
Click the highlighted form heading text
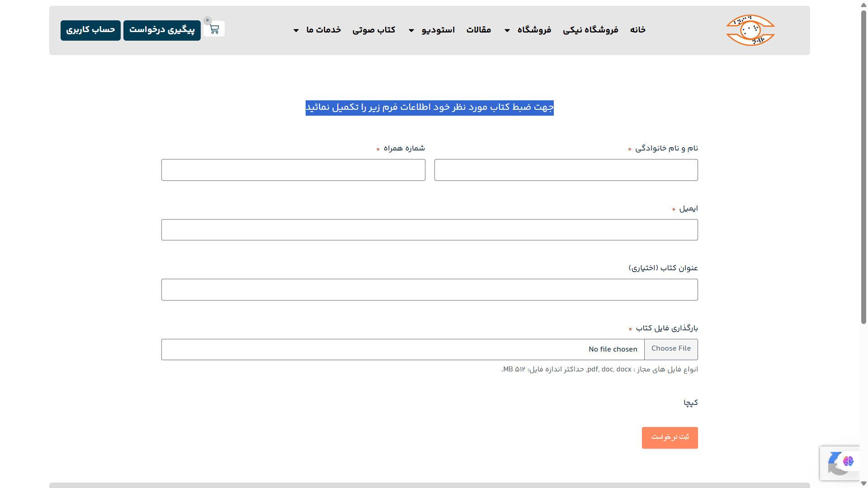pyautogui.click(x=429, y=108)
